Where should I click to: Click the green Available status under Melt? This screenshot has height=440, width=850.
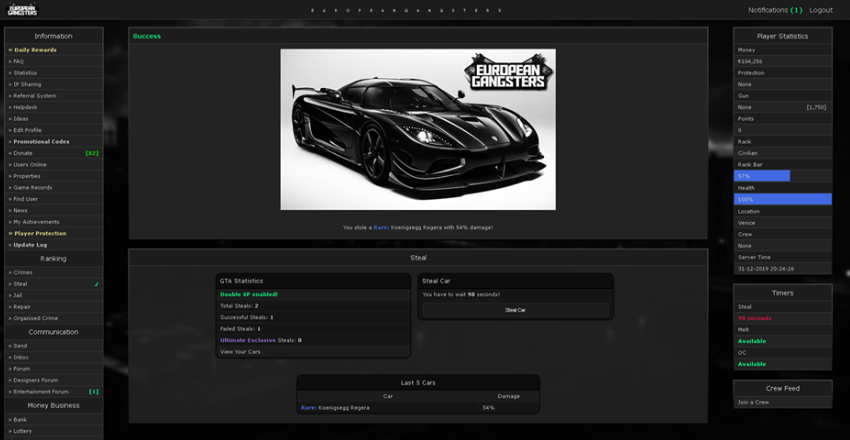[752, 341]
